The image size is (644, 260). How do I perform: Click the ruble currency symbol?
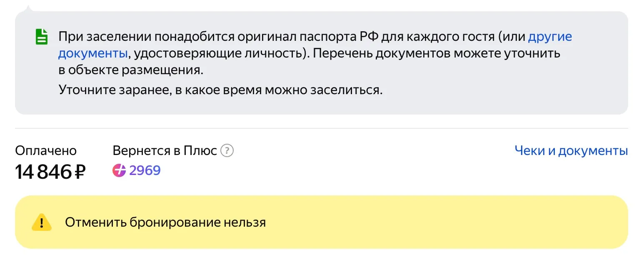click(80, 172)
